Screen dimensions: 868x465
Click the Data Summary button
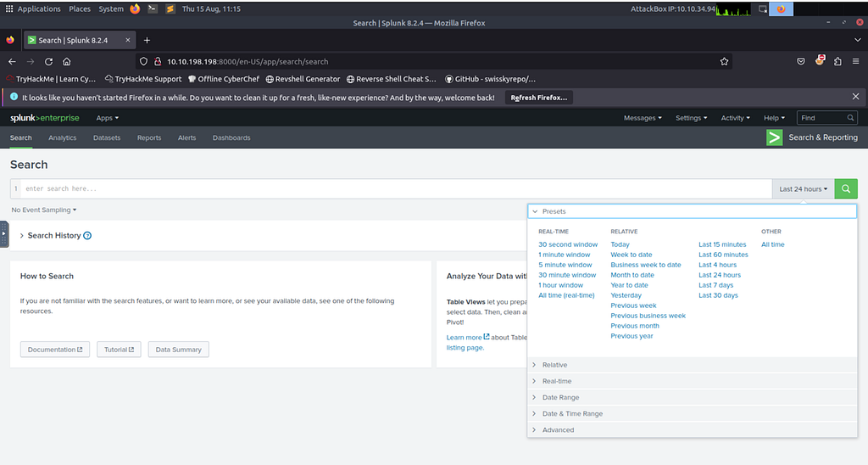(x=178, y=349)
